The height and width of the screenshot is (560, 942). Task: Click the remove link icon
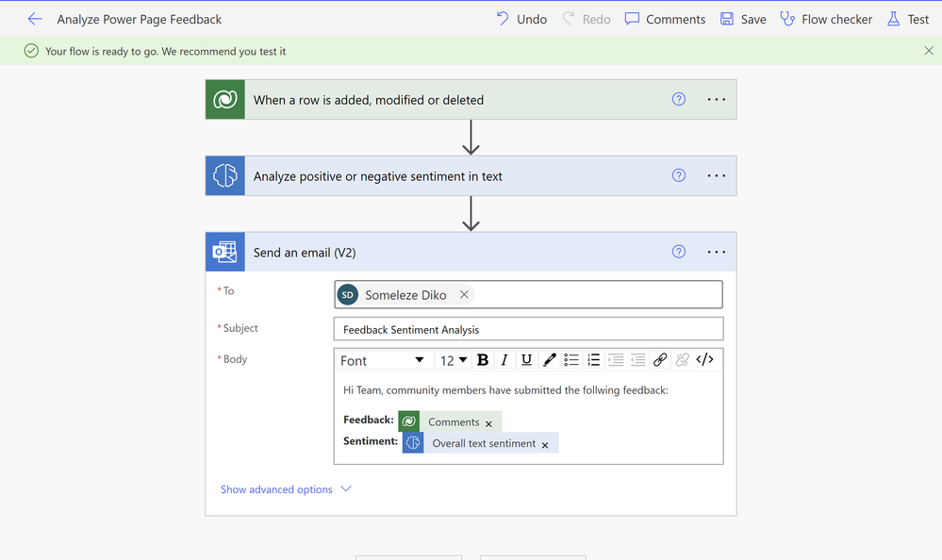[683, 360]
